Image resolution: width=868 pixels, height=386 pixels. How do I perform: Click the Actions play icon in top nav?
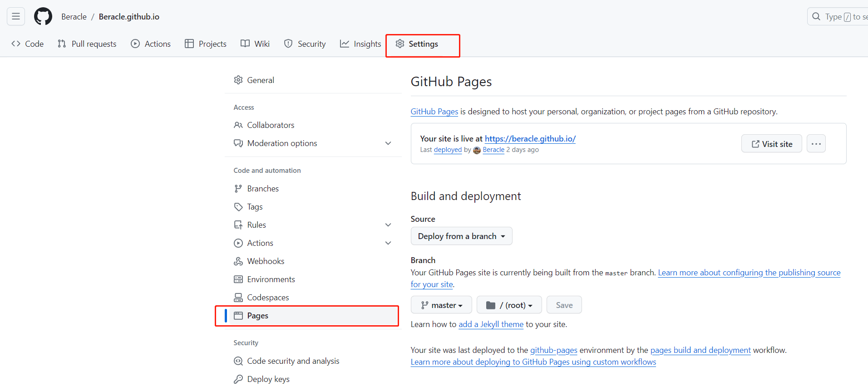(135, 44)
